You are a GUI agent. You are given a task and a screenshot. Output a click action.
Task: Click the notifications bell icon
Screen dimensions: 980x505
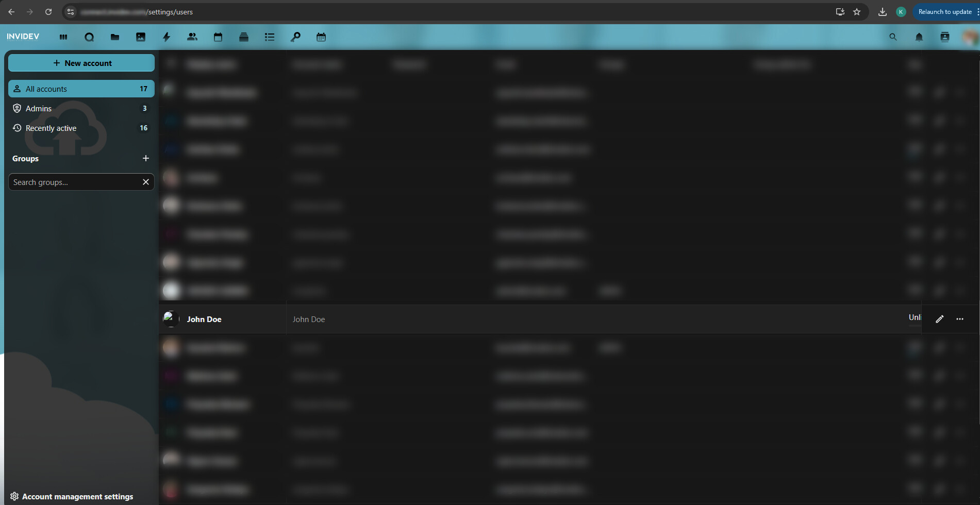(919, 37)
